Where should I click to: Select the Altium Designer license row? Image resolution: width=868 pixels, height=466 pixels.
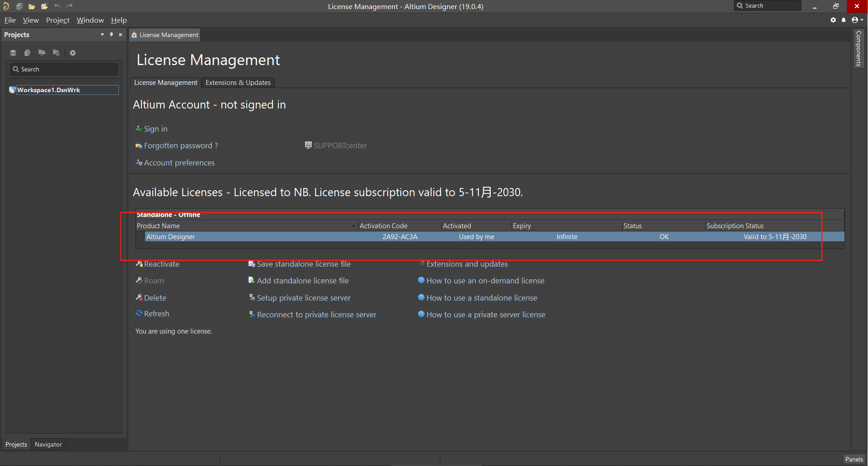pos(494,236)
